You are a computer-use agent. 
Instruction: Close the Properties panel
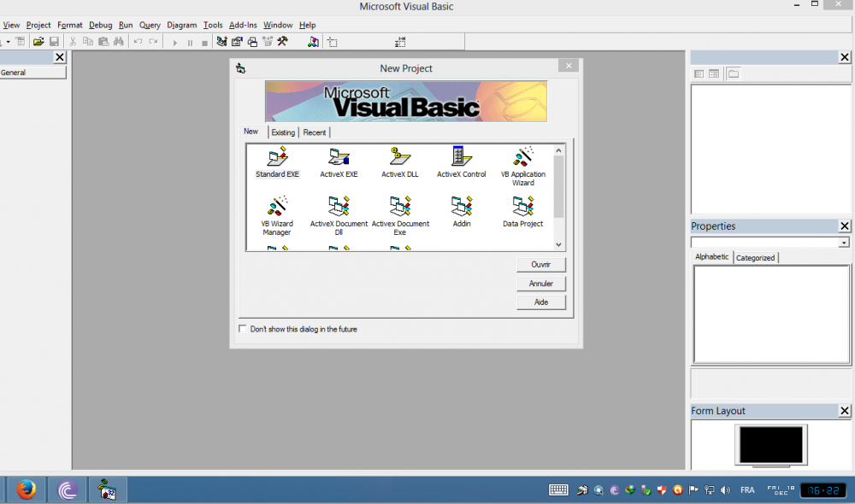point(845,226)
